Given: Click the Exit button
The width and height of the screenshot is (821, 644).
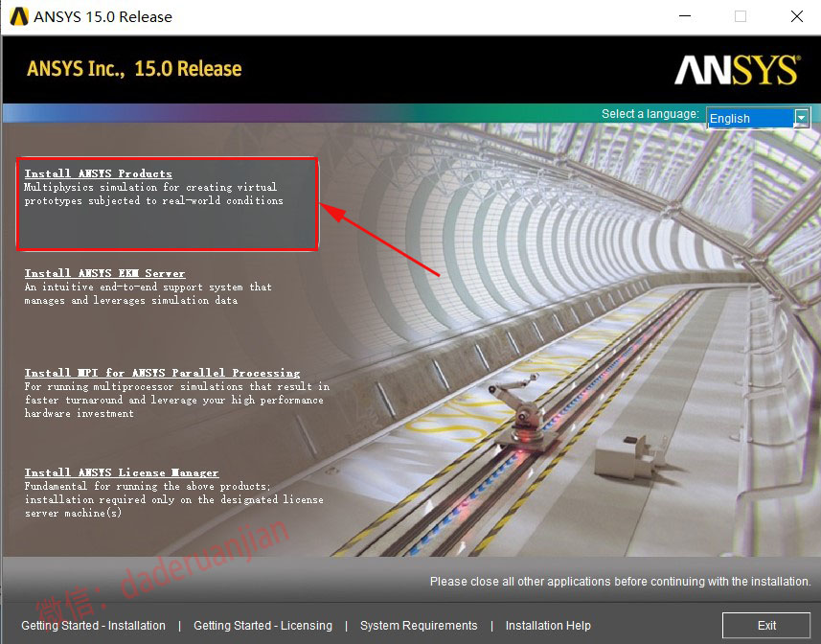Looking at the screenshot, I should [x=766, y=625].
